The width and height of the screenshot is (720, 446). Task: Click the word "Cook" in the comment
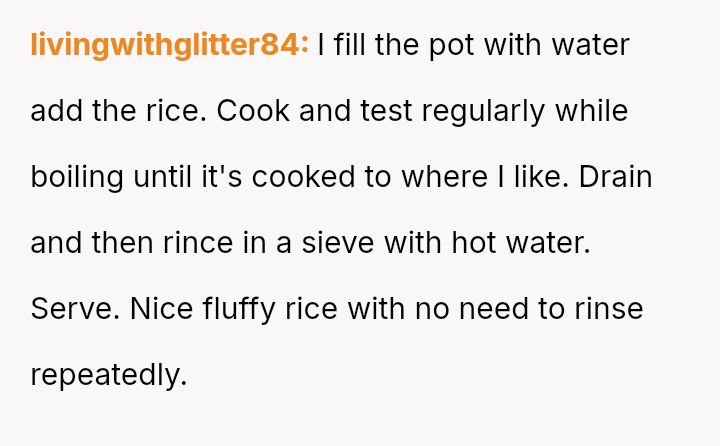pos(253,111)
